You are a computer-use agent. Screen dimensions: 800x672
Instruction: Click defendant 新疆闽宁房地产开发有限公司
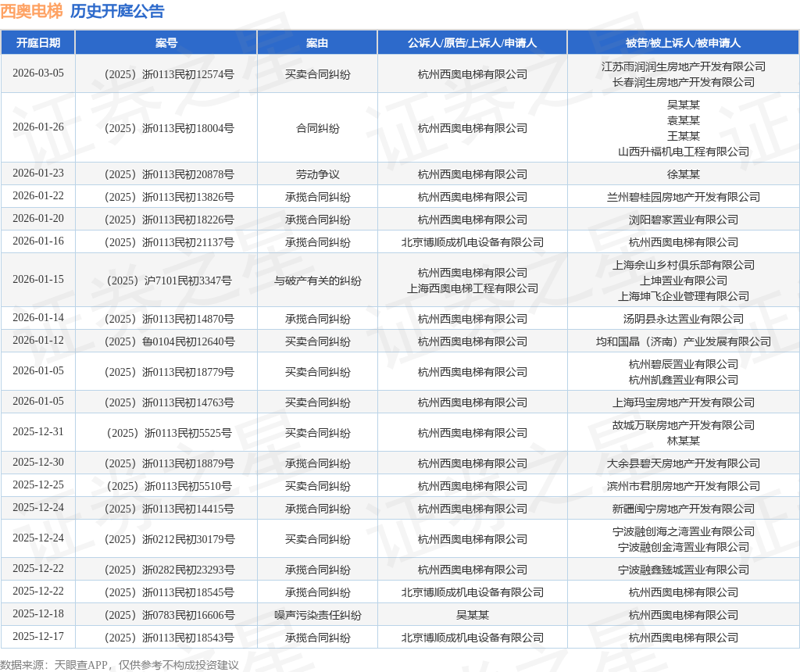coord(684,509)
